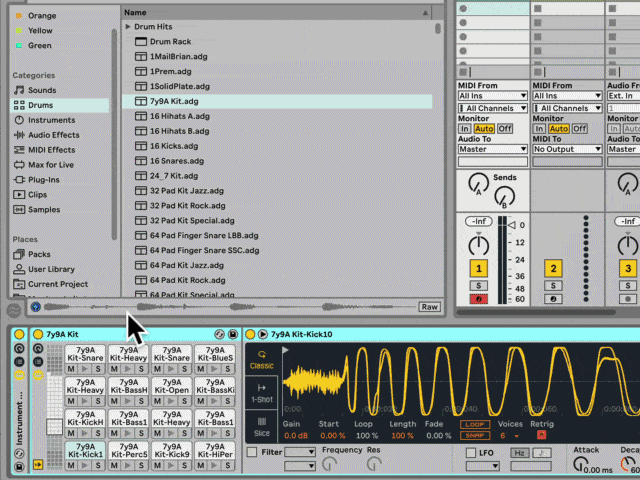The width and height of the screenshot is (640, 480).
Task: Enable the LFO checkbox
Action: pyautogui.click(x=471, y=453)
